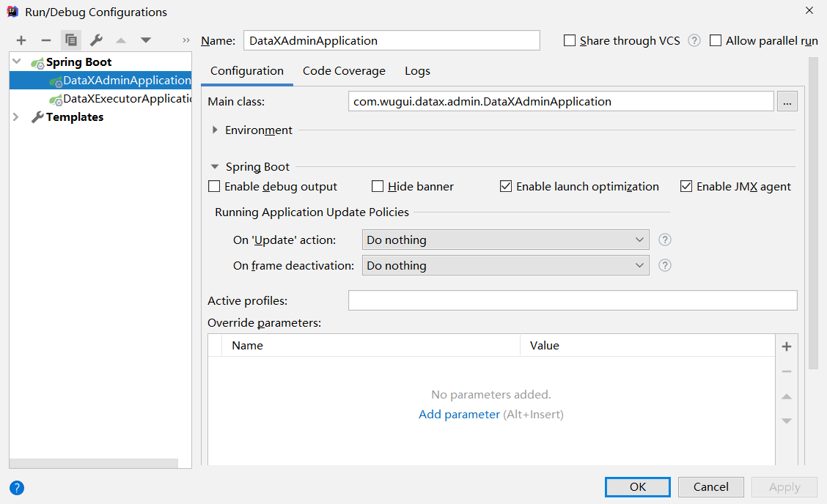
Task: Switch to the Logs tab
Action: click(417, 70)
